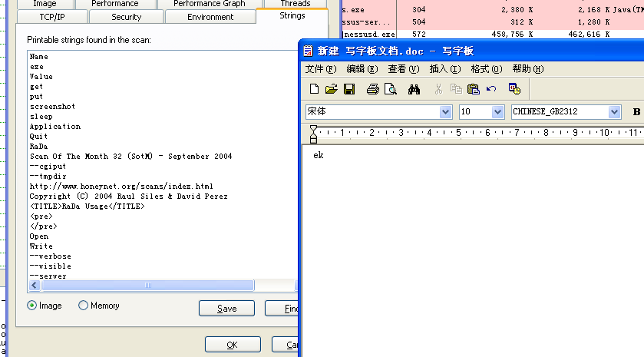Open the 文件(F) menu
Image resolution: width=644 pixels, height=357 pixels.
pos(321,69)
